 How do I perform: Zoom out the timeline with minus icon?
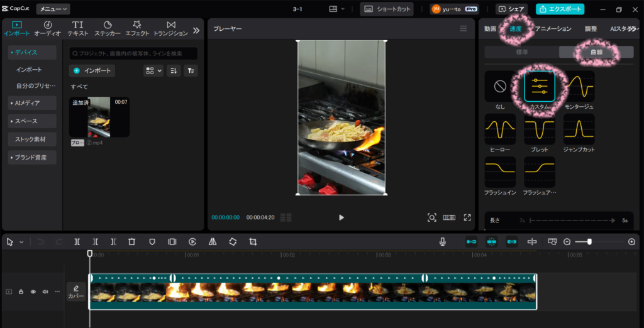567,242
